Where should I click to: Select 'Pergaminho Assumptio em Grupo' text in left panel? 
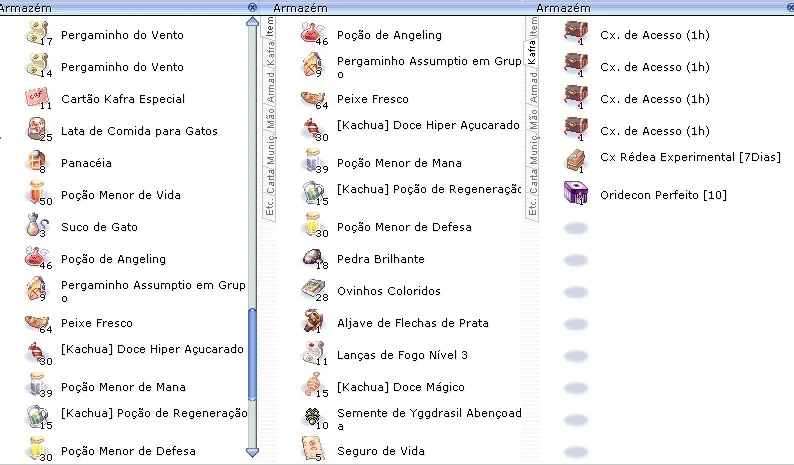tap(153, 291)
